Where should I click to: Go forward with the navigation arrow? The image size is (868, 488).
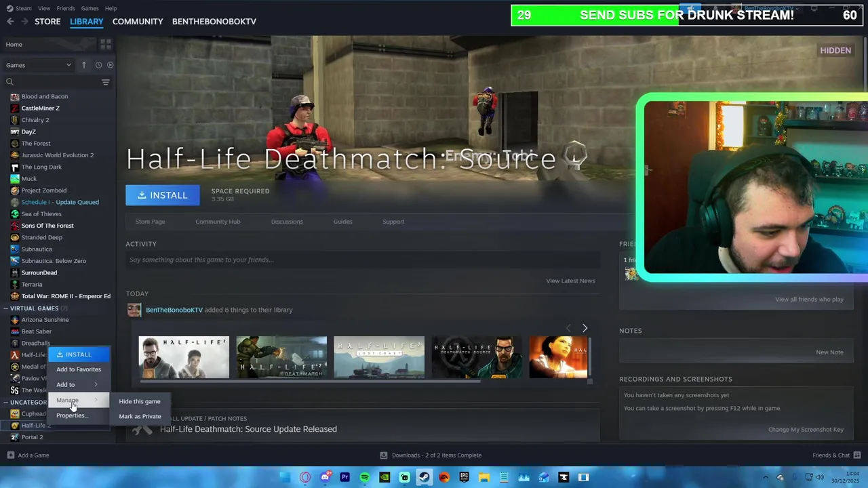(x=24, y=21)
